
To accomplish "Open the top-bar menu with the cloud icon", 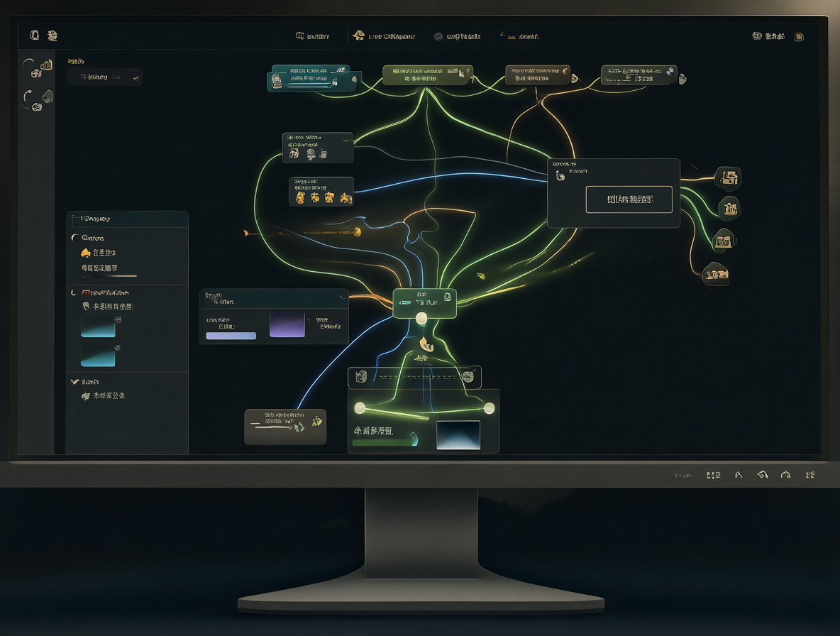I will click(384, 36).
